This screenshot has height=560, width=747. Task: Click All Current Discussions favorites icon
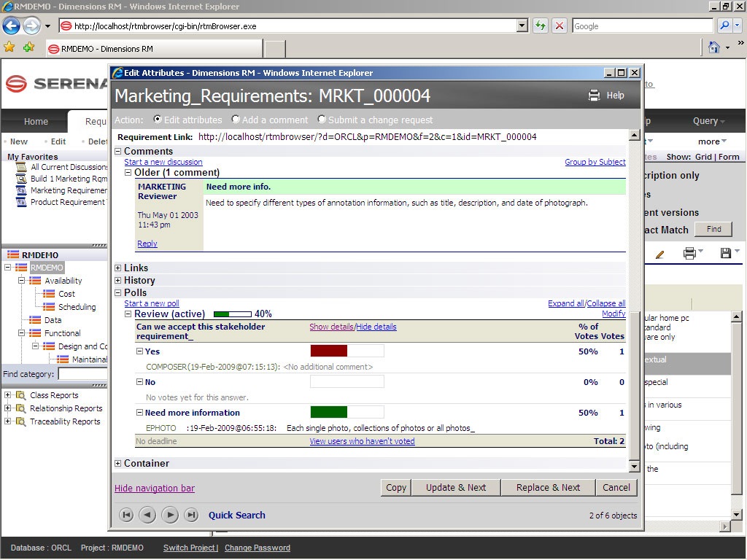pyautogui.click(x=21, y=167)
